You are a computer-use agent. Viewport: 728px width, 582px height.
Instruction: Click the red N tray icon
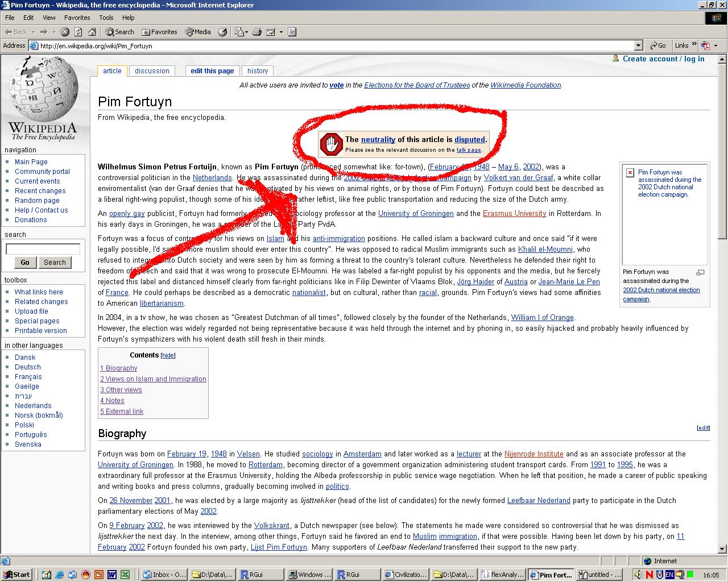pos(650,575)
